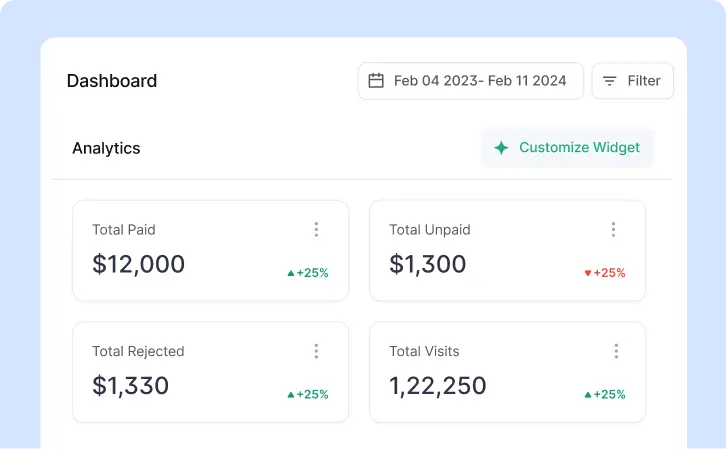
Task: Open the Total Rejected kebab menu
Action: (x=316, y=351)
